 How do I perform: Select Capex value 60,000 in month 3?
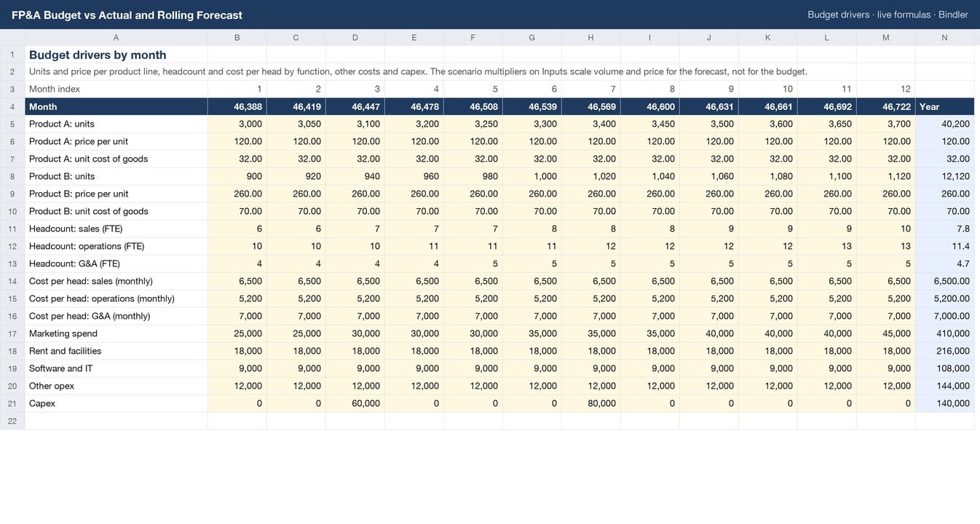pyautogui.click(x=355, y=403)
